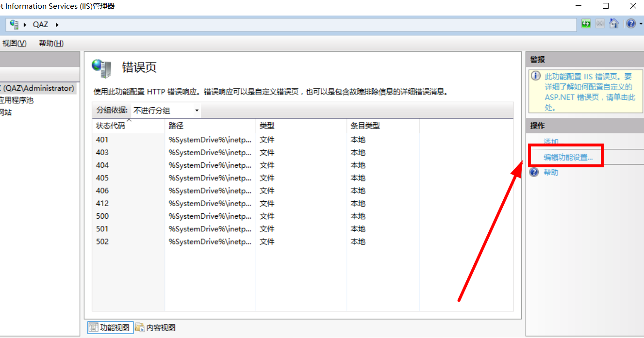Open the ASP.NET error page alert link

pyautogui.click(x=590, y=92)
